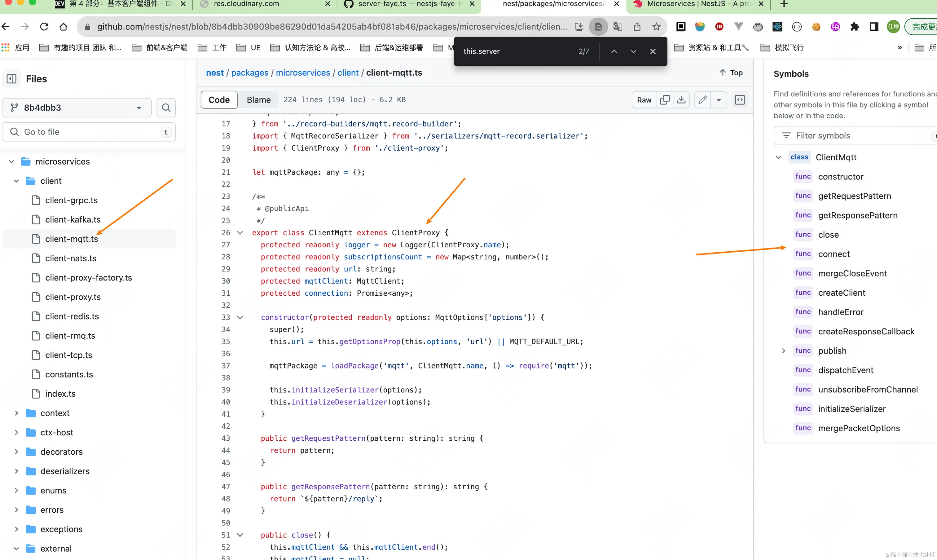
Task: Bookmark this page star icon
Action: coord(656,26)
